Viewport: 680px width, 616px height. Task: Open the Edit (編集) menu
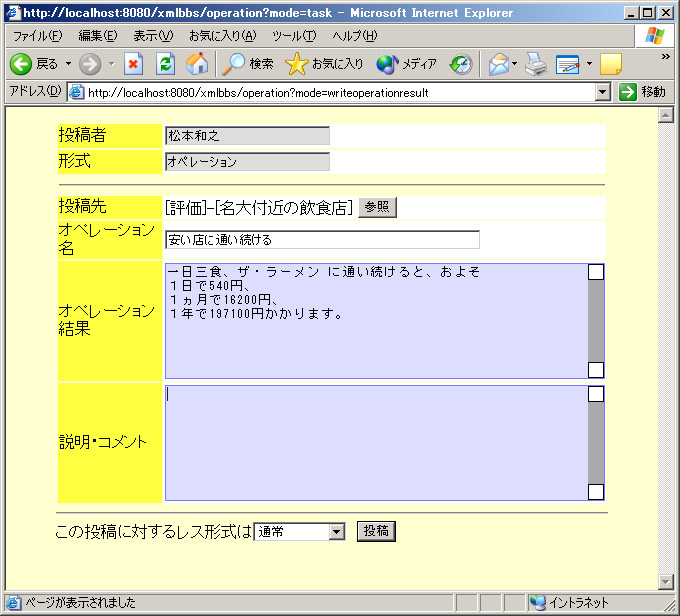click(98, 36)
